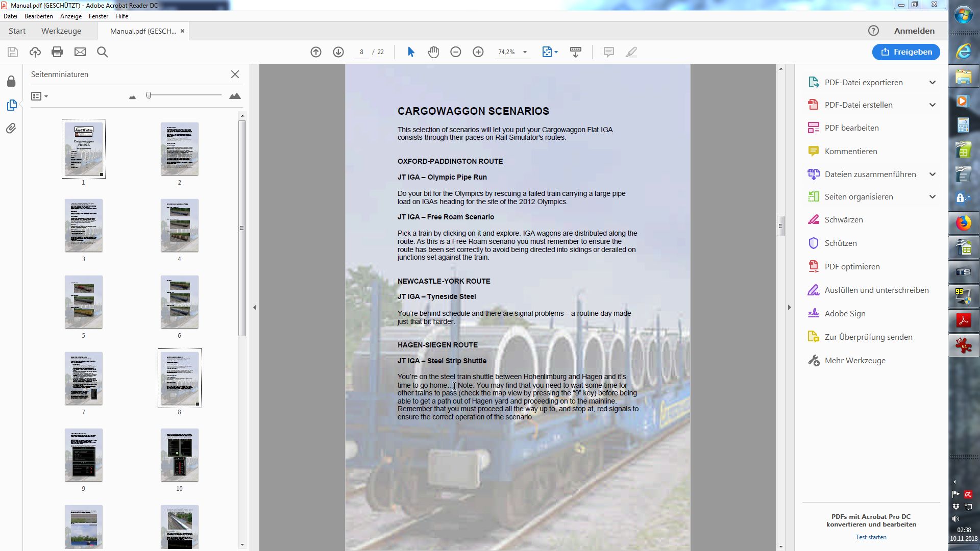The height and width of the screenshot is (551, 980).
Task: Click the zoom in plus icon
Action: [478, 52]
